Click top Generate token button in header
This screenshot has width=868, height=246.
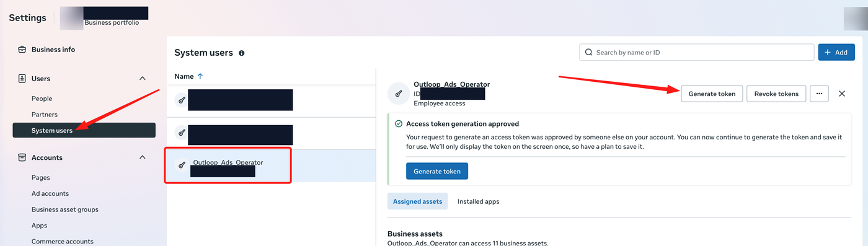(712, 94)
